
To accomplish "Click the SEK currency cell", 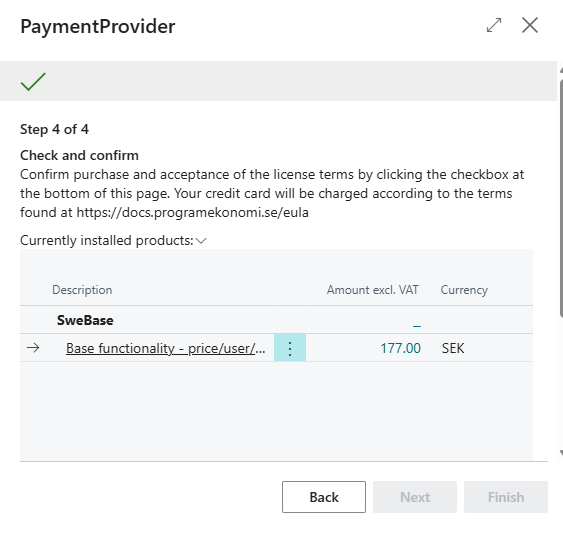I will pyautogui.click(x=453, y=348).
